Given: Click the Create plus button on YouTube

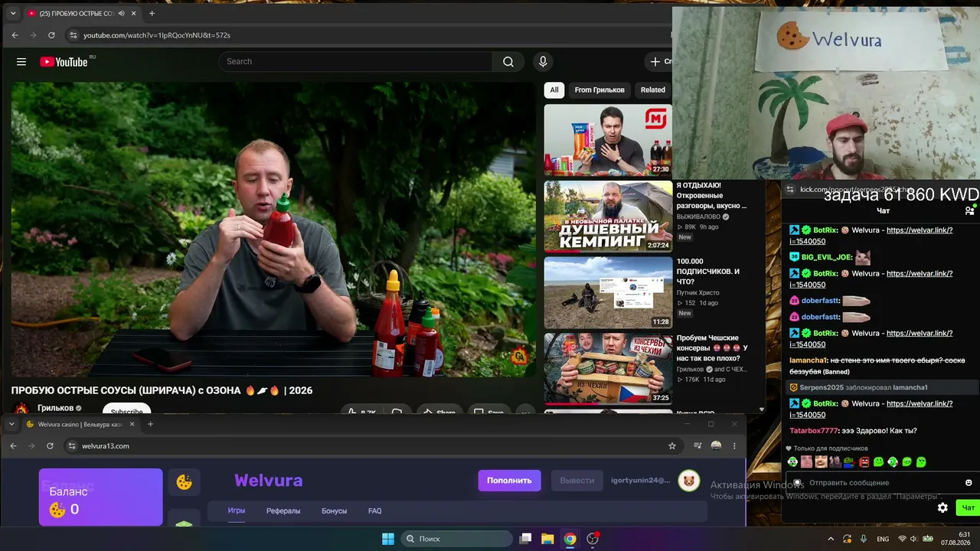Looking at the screenshot, I should 660,62.
